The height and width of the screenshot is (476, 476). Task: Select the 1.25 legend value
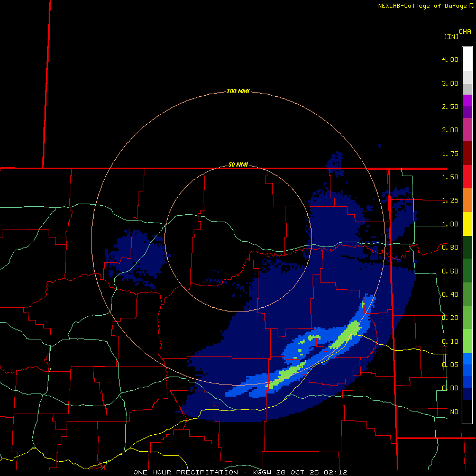pyautogui.click(x=450, y=200)
